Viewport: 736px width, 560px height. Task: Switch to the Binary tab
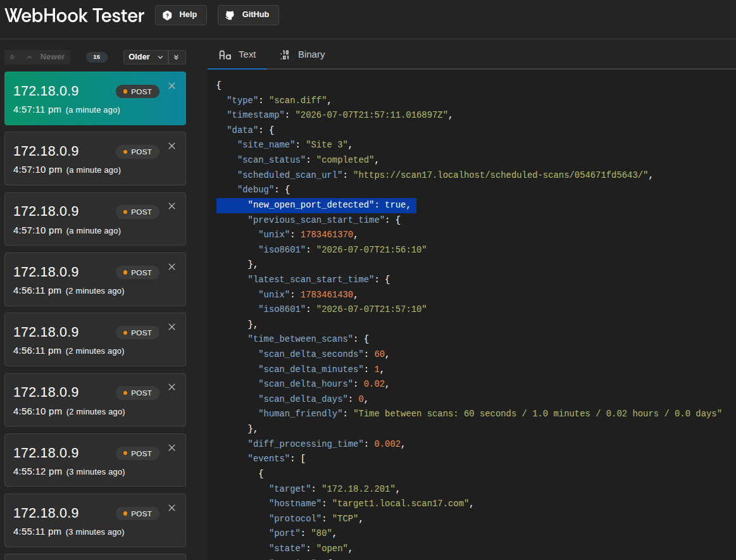(303, 55)
